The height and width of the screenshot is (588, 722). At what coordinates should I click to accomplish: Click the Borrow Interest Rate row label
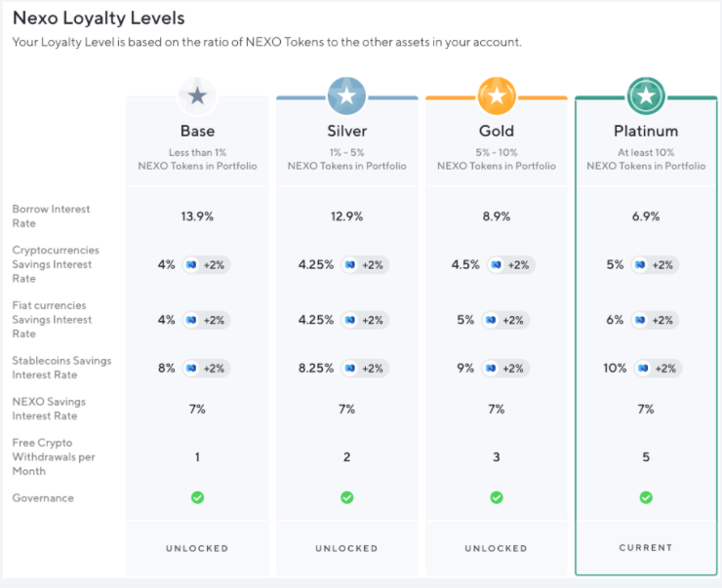pos(51,216)
